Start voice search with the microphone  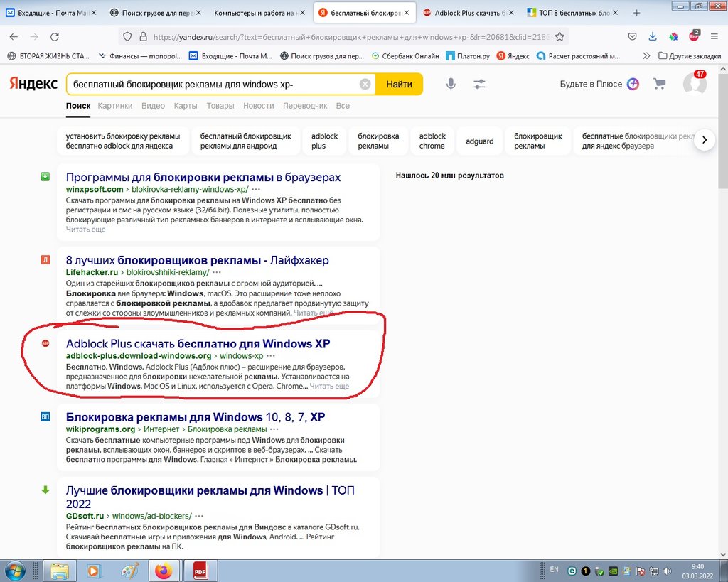pyautogui.click(x=451, y=84)
